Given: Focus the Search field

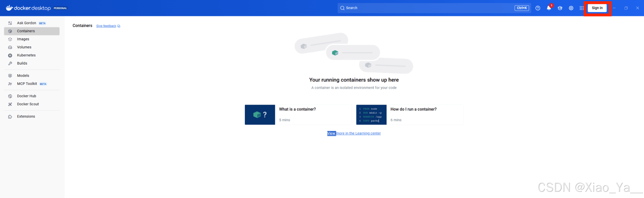Looking at the screenshot, I should click(434, 8).
